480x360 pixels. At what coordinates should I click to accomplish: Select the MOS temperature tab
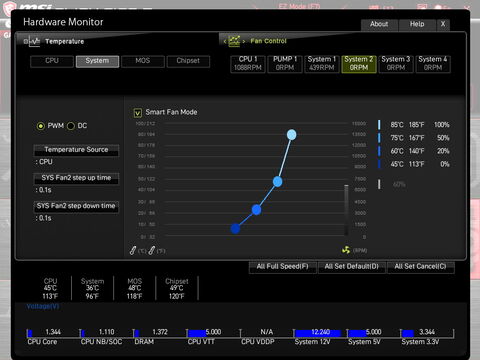143,61
